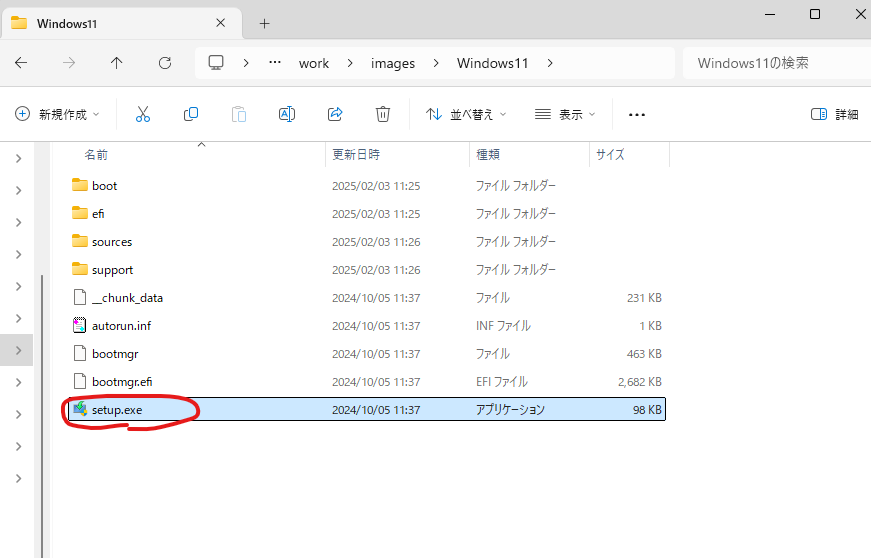The width and height of the screenshot is (871, 558).
Task: Click the EFI ファイル type cell
Action: pos(502,382)
